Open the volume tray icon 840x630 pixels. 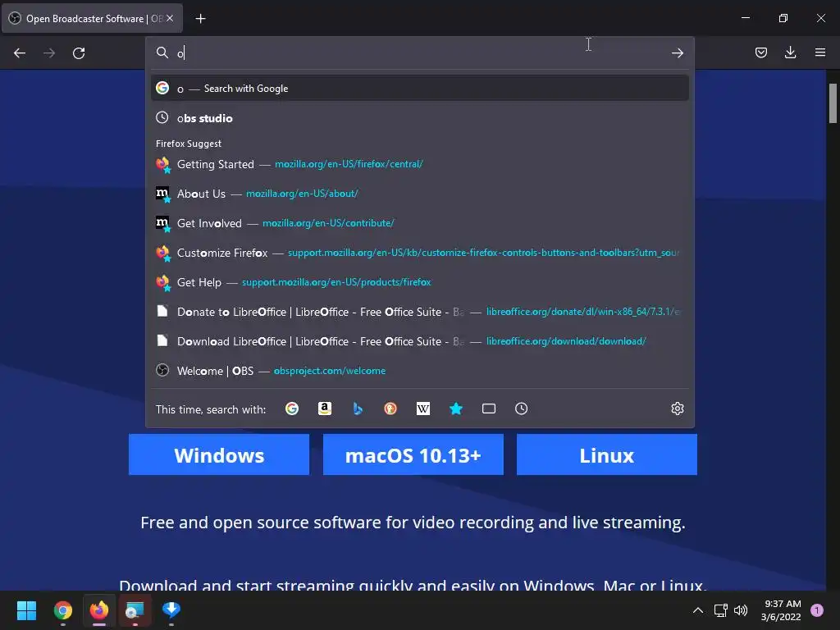tap(741, 610)
